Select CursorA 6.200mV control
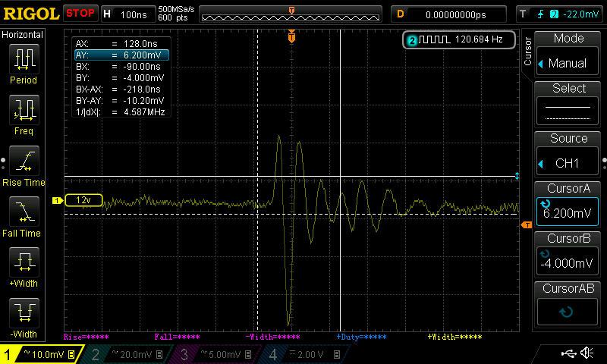 pos(568,211)
